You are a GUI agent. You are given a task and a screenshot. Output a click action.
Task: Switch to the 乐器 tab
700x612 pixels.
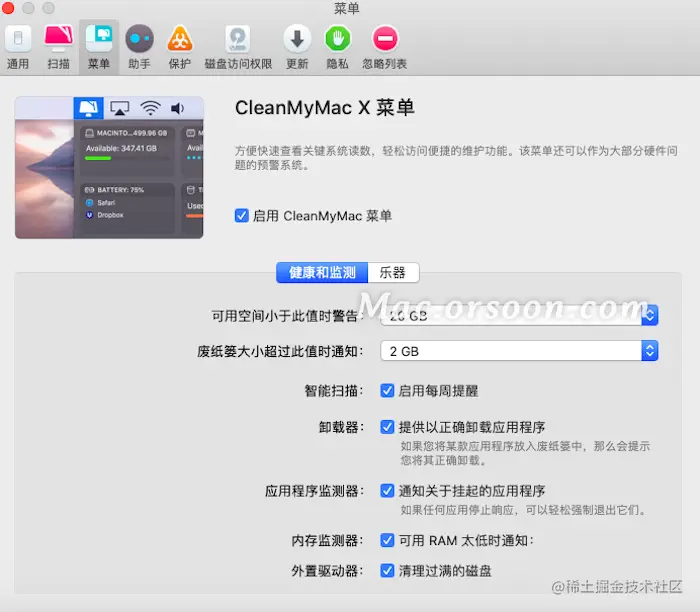[x=393, y=272]
